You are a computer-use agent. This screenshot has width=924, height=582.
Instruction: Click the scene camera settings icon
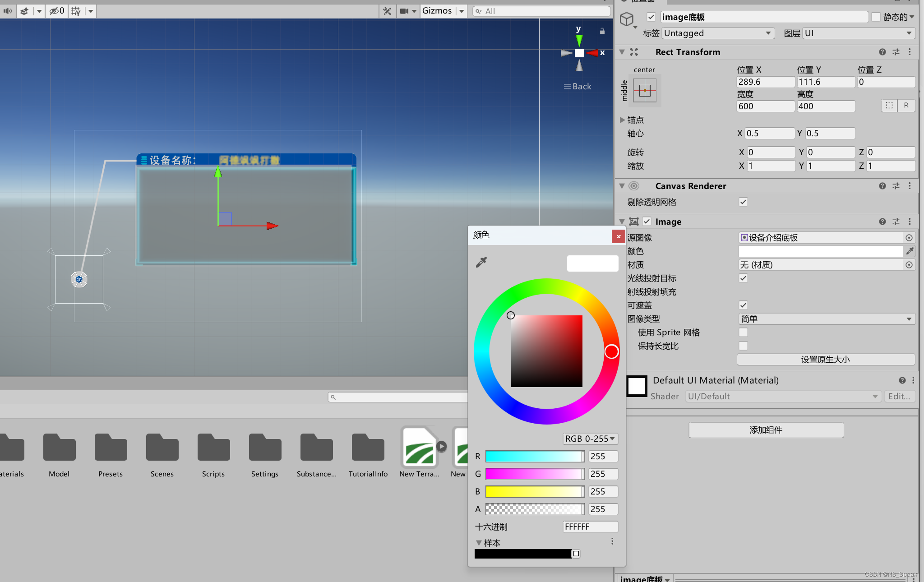404,11
